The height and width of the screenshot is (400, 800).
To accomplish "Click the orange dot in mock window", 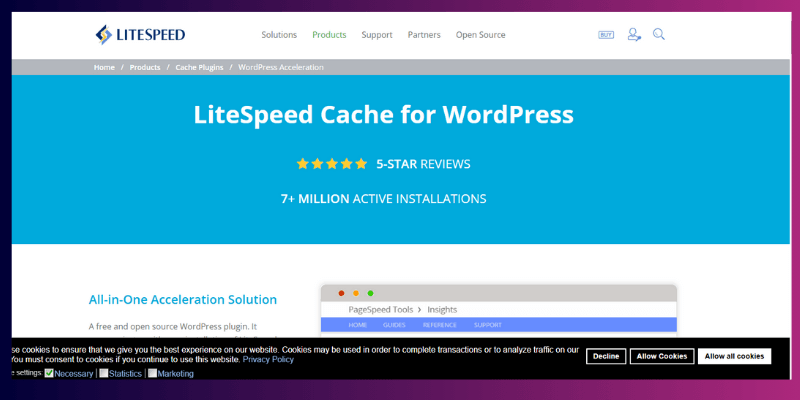I will [356, 293].
